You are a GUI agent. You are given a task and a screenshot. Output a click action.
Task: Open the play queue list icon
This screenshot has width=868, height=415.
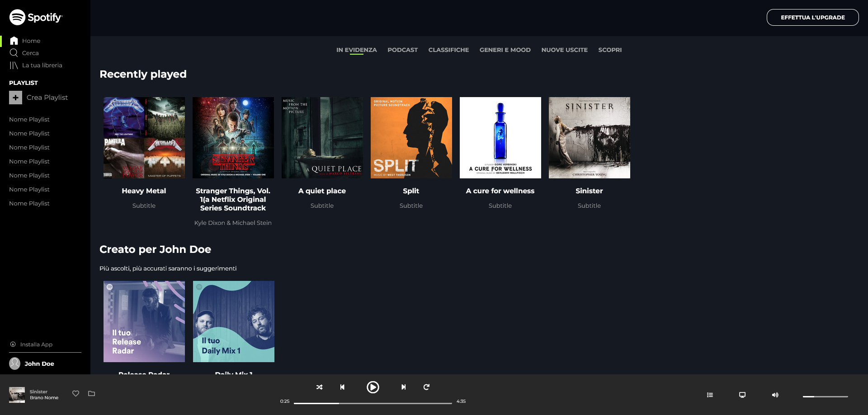pos(710,395)
